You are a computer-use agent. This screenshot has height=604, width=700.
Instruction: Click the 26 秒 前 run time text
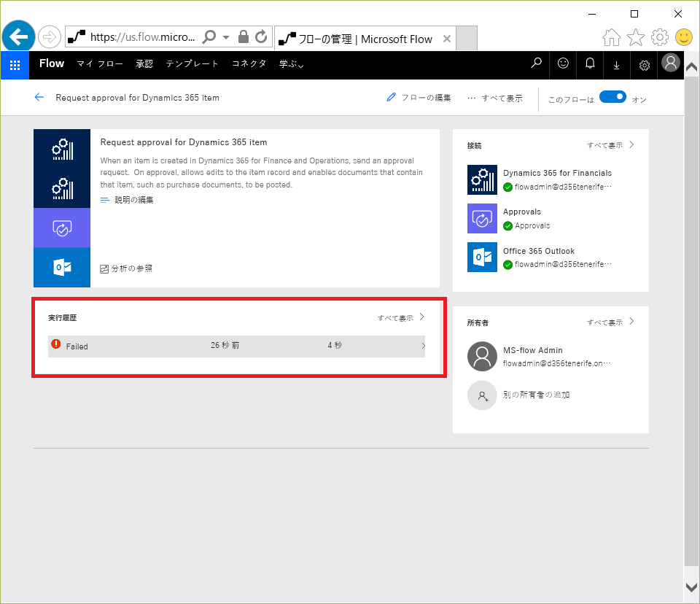coord(225,345)
